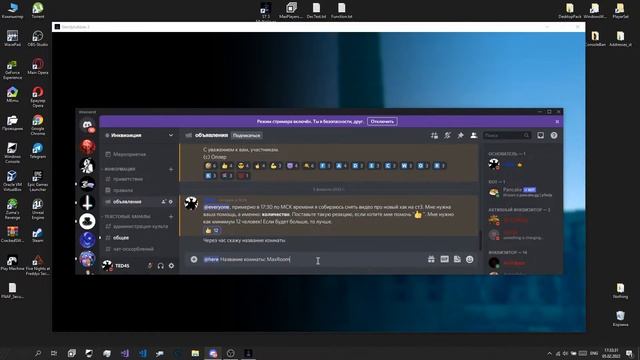Open the blue glowing server icon
The image size is (640, 360).
87,240
